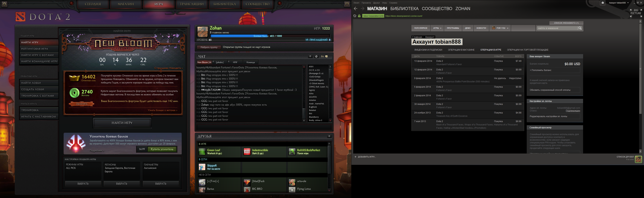This screenshot has height=198, width=644.
Task: Click chat member count bubble icon
Action: (326, 56)
